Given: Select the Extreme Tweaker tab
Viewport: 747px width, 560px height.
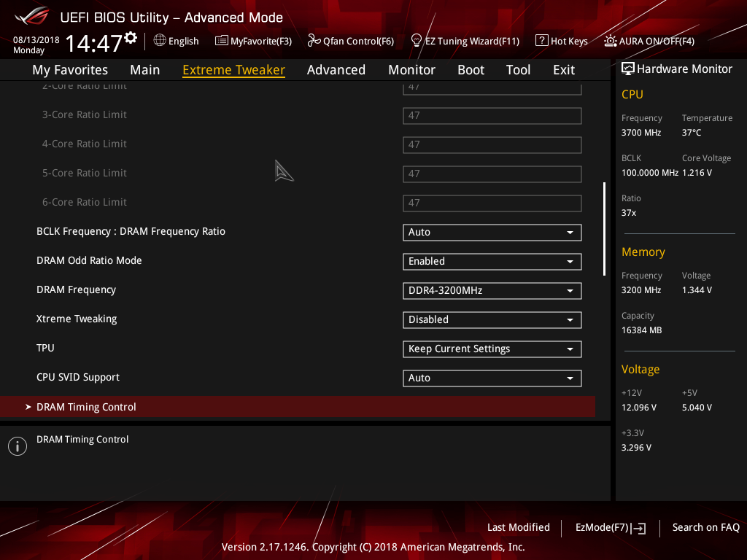Looking at the screenshot, I should click(x=234, y=70).
